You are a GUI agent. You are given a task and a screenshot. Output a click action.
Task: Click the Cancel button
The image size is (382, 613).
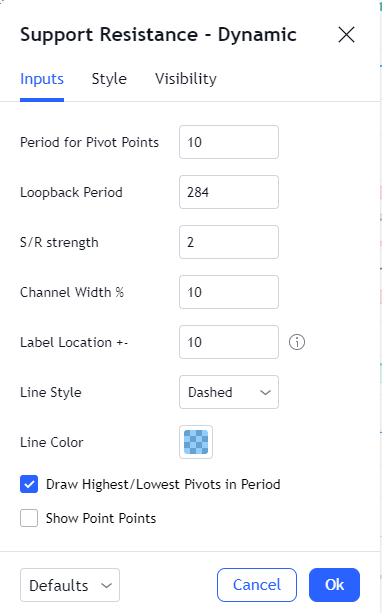[x=257, y=585]
